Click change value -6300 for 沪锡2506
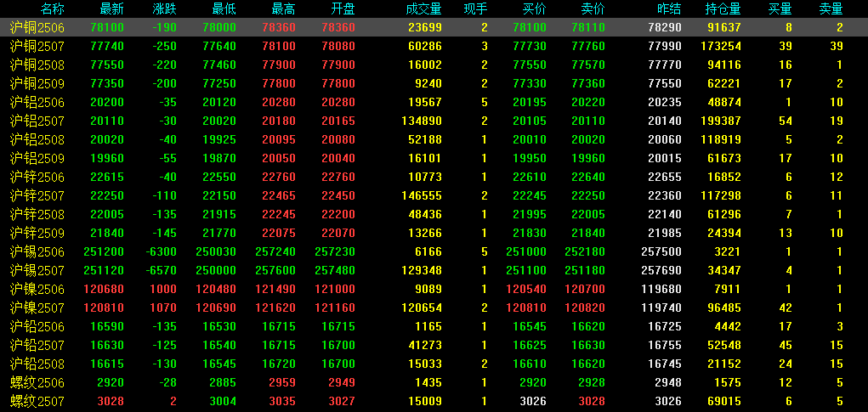This screenshot has width=868, height=412. click(x=162, y=252)
